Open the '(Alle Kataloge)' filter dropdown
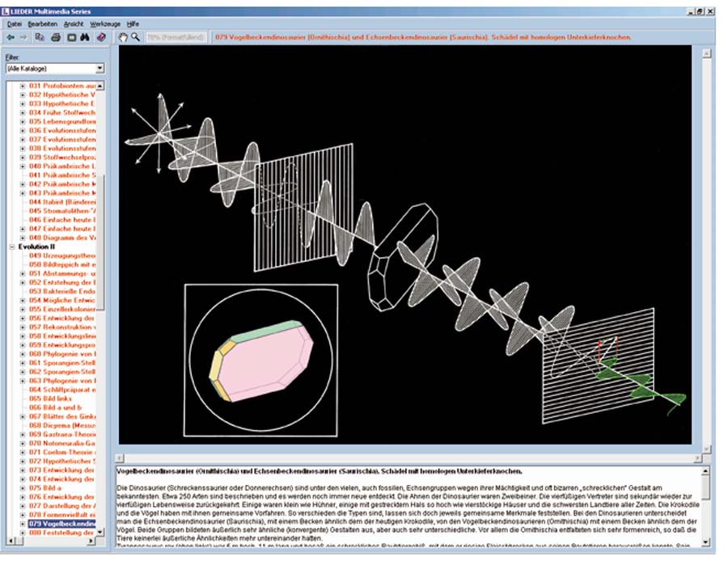Image resolution: width=728 pixels, height=561 pixels. 99,70
